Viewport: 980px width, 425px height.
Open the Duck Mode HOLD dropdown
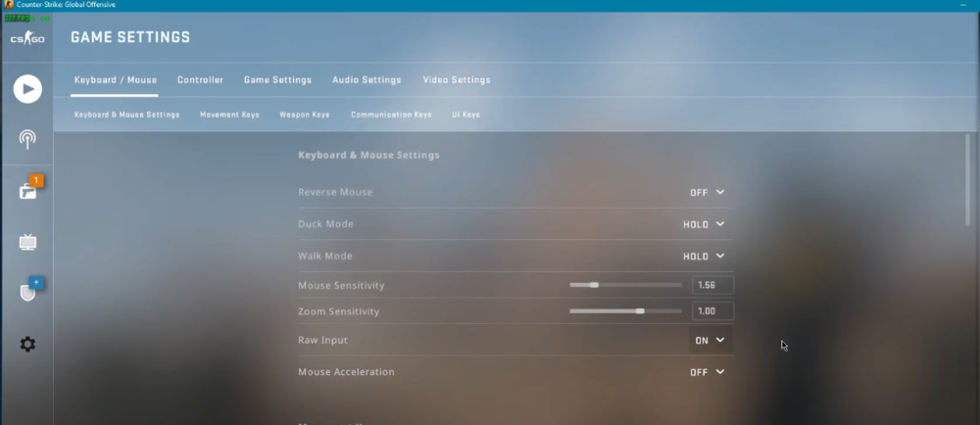(704, 224)
